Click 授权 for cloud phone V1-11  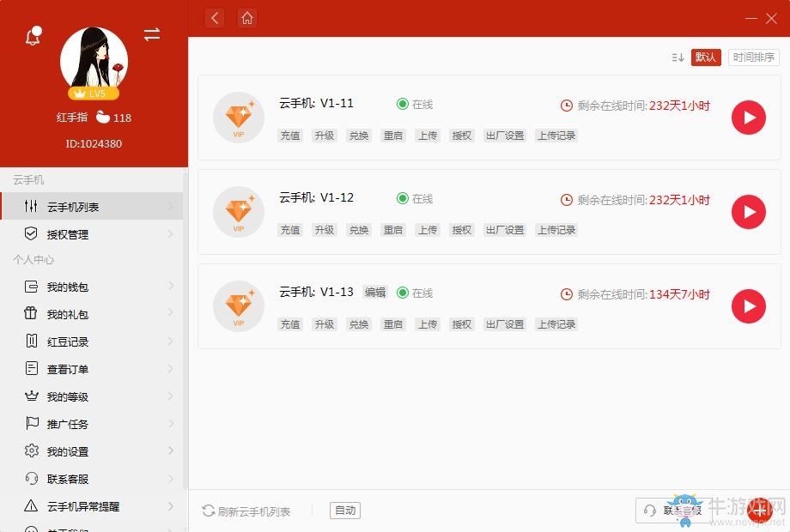[461, 136]
